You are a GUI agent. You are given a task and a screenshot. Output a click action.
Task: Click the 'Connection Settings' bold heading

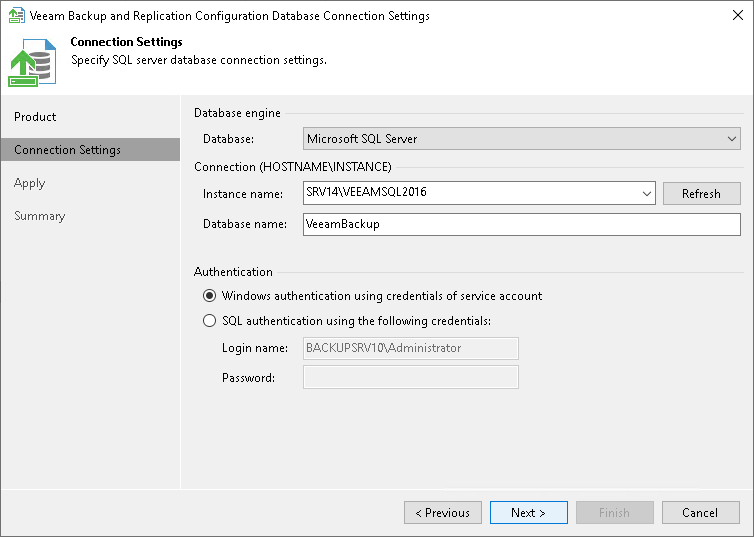pyautogui.click(x=126, y=42)
